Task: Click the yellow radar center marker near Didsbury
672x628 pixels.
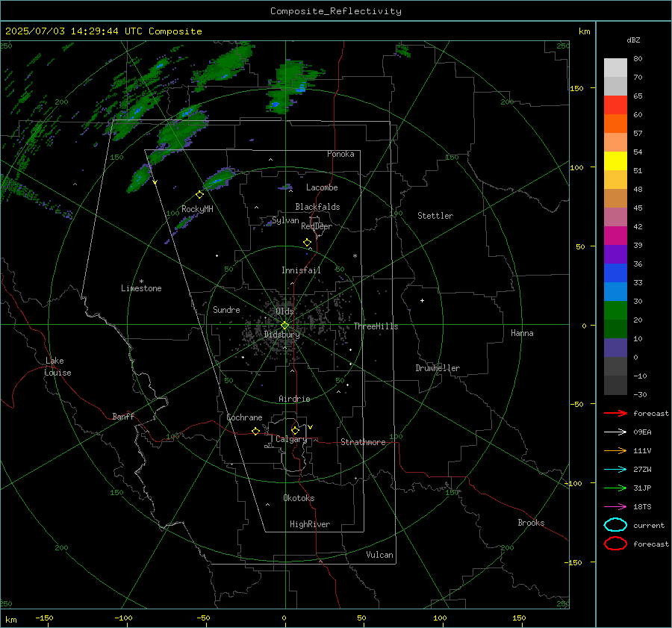Action: [x=284, y=326]
